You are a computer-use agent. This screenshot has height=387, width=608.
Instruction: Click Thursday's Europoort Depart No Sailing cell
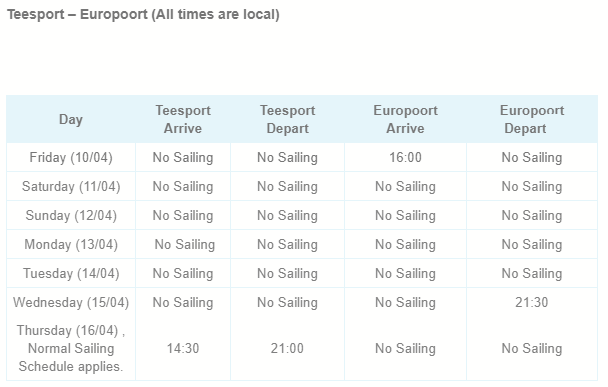pyautogui.click(x=532, y=348)
